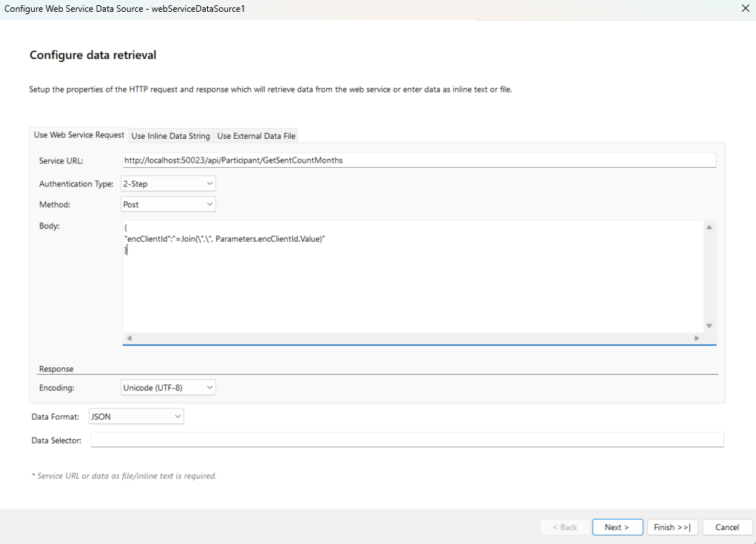756x544 pixels.
Task: Click Body scrollbar down arrow
Action: [x=709, y=326]
